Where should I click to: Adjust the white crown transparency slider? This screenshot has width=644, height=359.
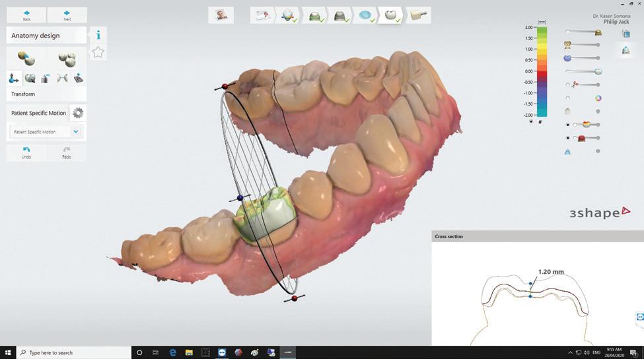click(584, 71)
